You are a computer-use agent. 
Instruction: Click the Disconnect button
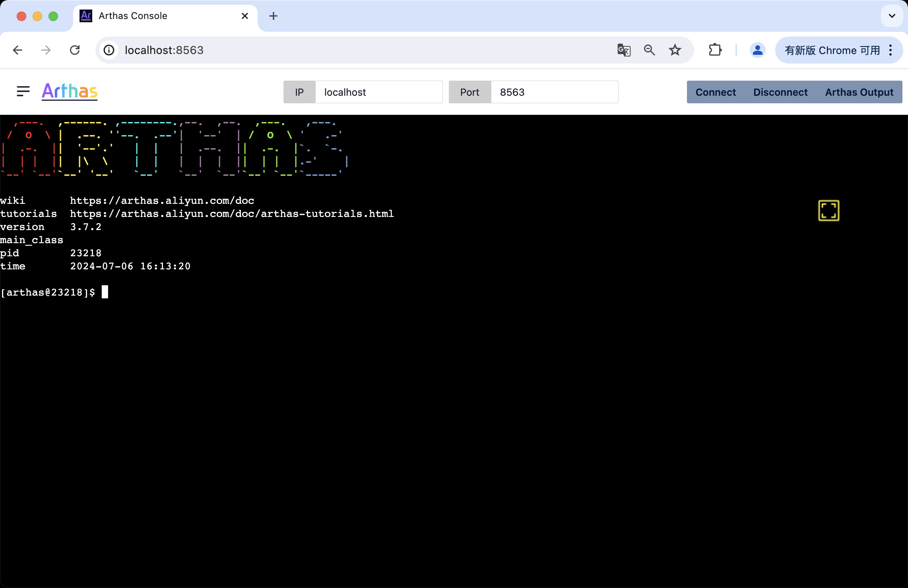[x=780, y=92]
